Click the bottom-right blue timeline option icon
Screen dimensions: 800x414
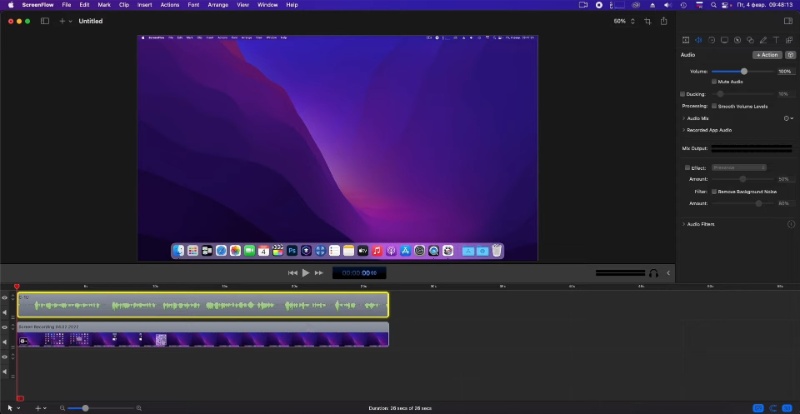tap(759, 408)
